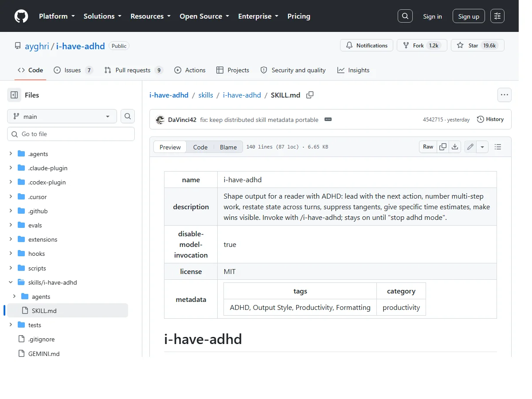Go to skills breadcrumb folder
532x399 pixels.
point(206,95)
